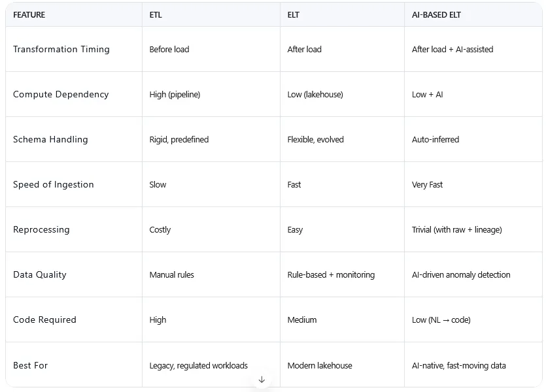
Task: Select the FEATURE column header
Action: [x=29, y=15]
